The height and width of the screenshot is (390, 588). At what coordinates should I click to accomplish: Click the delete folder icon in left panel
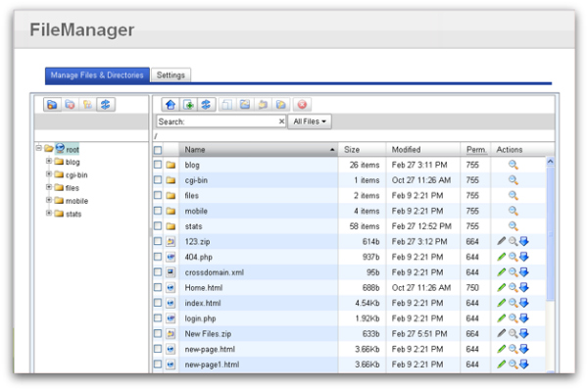click(x=70, y=105)
